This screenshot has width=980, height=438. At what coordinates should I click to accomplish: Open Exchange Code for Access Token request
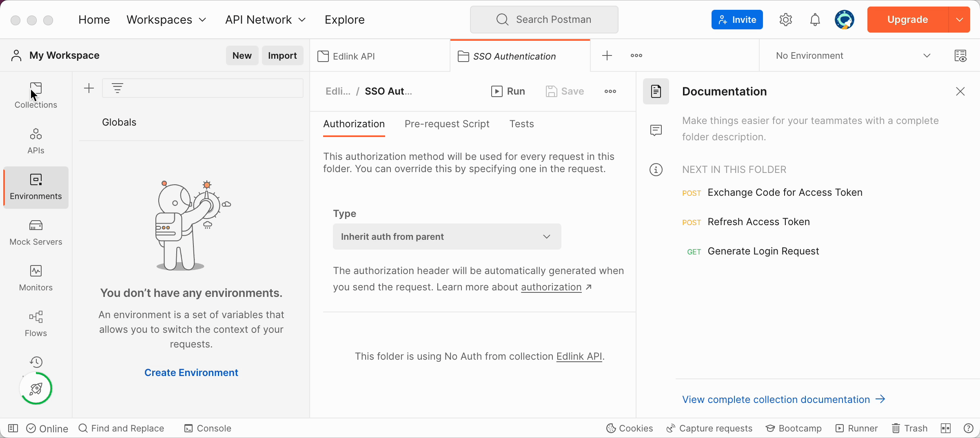785,192
